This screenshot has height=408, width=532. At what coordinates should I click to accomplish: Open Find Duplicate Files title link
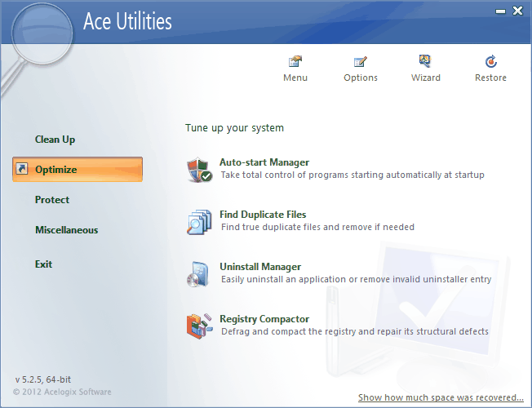pos(263,215)
